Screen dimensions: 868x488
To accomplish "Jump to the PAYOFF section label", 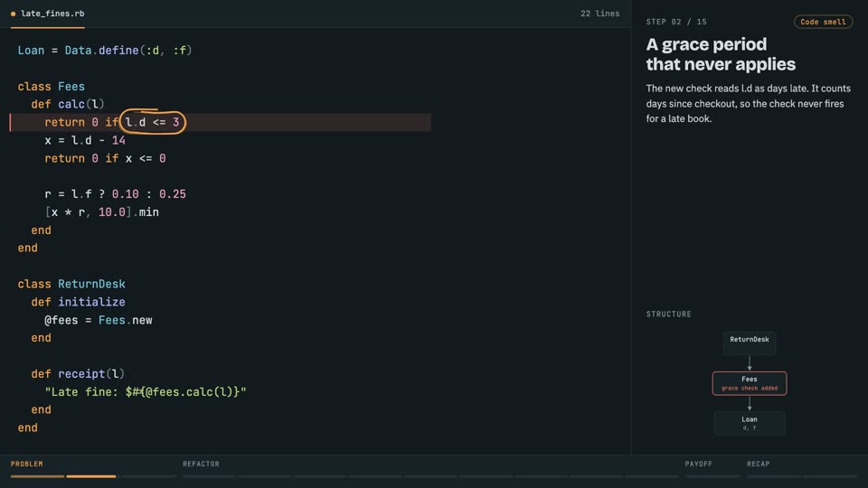I will coord(699,464).
